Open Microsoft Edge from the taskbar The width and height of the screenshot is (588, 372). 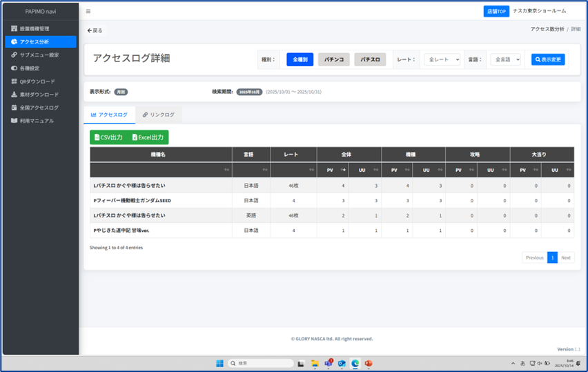point(355,363)
